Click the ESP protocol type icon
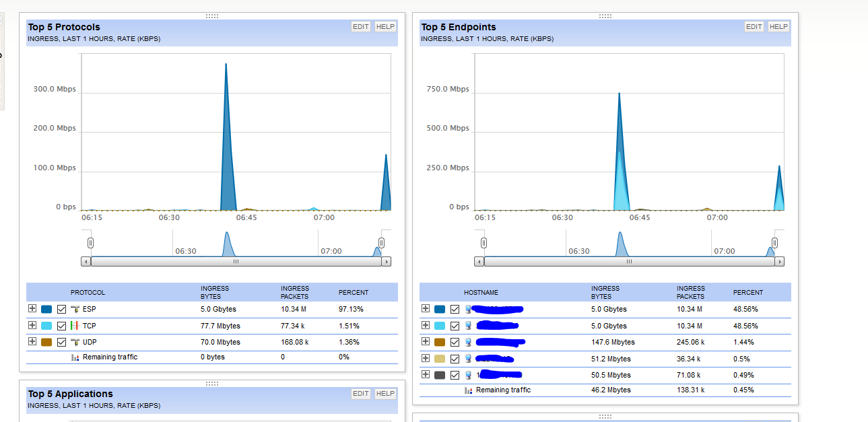The image size is (868, 422). click(75, 310)
